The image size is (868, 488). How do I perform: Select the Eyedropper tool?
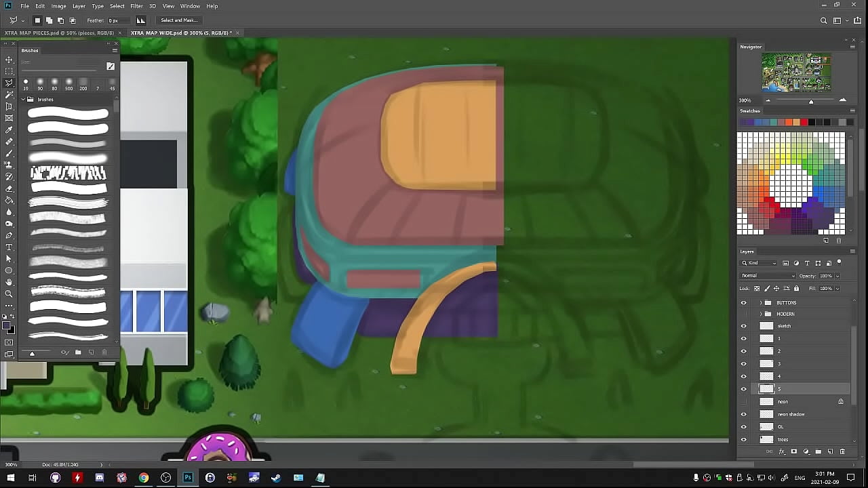tap(9, 129)
